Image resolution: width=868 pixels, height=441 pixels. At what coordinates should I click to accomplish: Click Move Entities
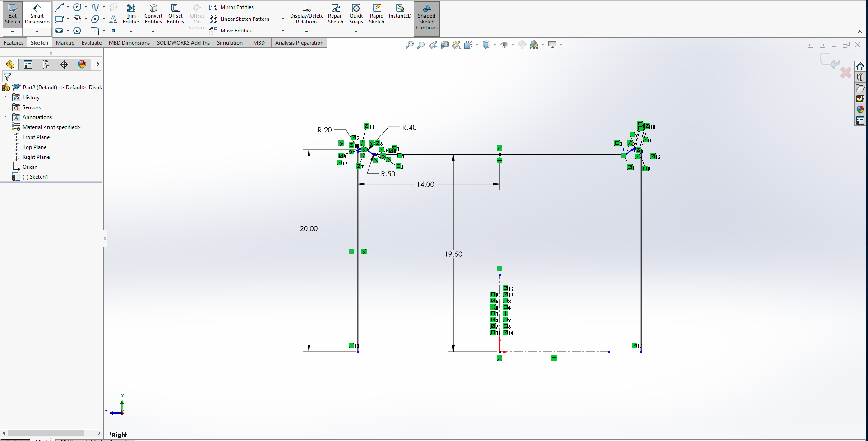(x=231, y=31)
